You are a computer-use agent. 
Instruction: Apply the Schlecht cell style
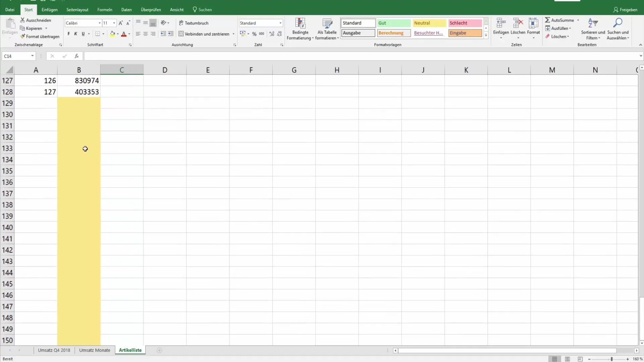[465, 23]
